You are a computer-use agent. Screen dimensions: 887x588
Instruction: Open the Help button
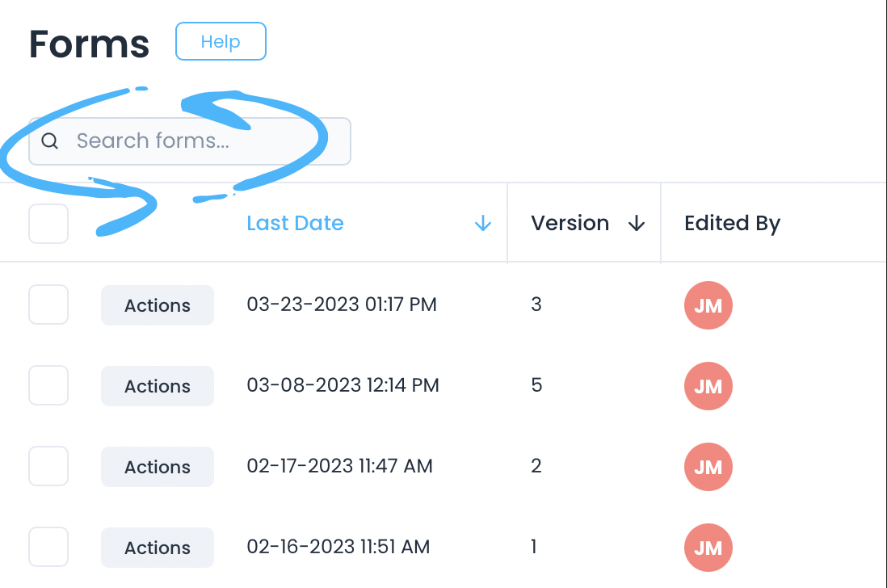(x=221, y=42)
